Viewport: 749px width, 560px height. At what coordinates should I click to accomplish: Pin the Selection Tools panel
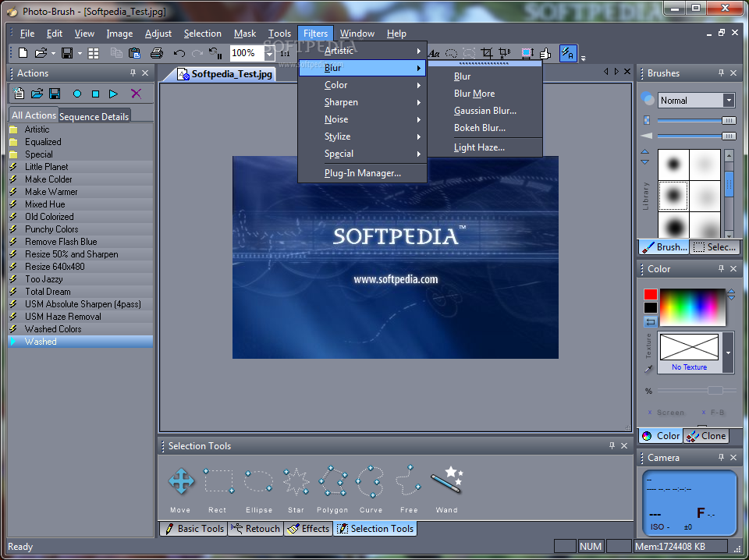point(612,446)
